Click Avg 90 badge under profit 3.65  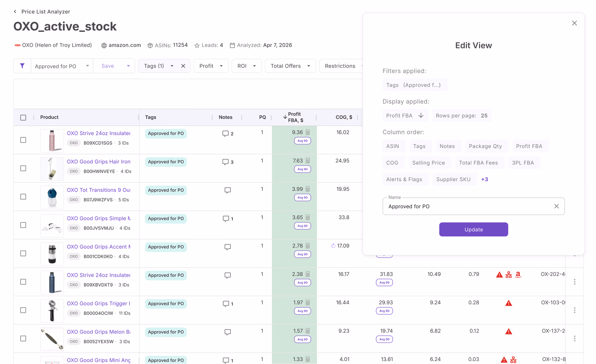(x=302, y=226)
